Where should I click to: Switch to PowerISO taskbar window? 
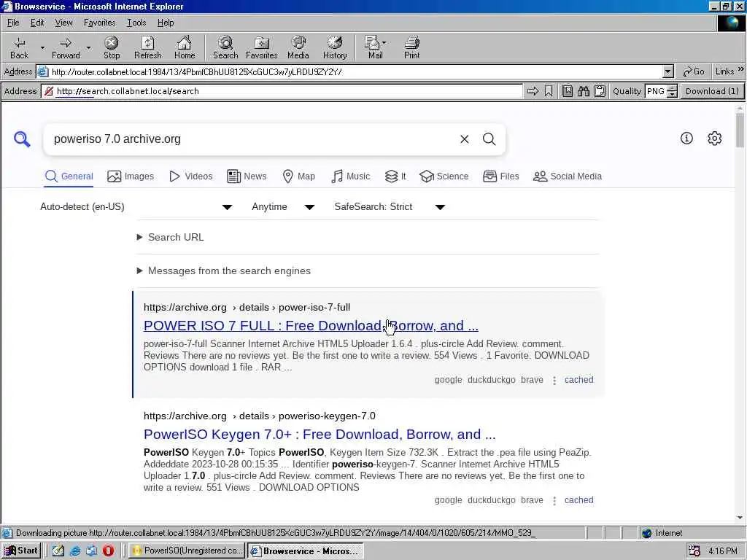coord(187,551)
